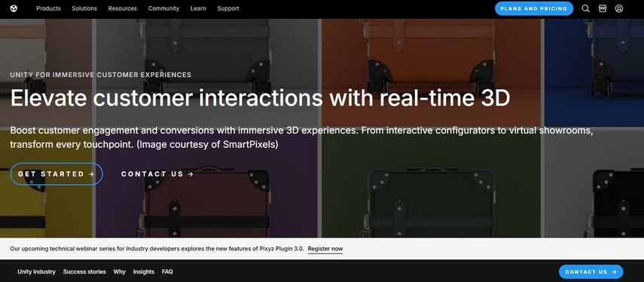The height and width of the screenshot is (282, 644).
Task: Follow the hero Contact Us link
Action: (157, 174)
